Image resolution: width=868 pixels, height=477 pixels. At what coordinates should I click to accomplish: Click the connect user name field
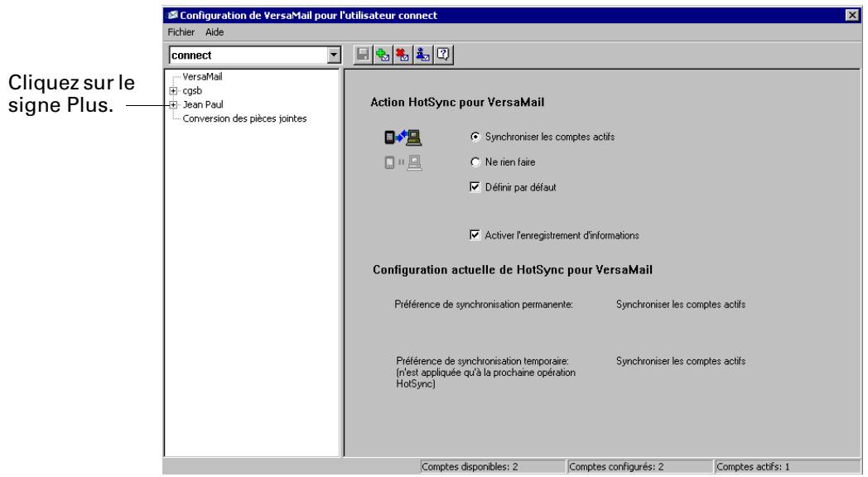click(x=248, y=55)
